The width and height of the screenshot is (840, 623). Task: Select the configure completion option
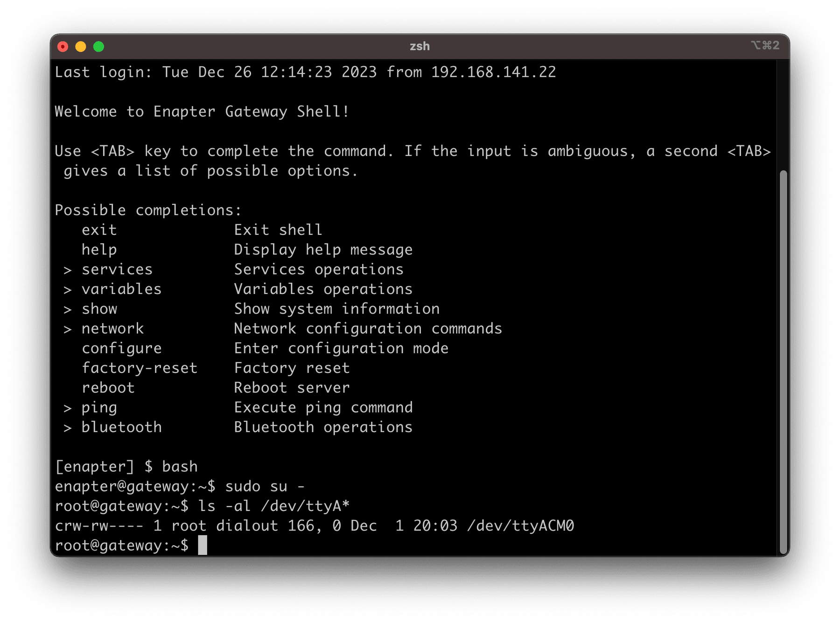pyautogui.click(x=121, y=348)
